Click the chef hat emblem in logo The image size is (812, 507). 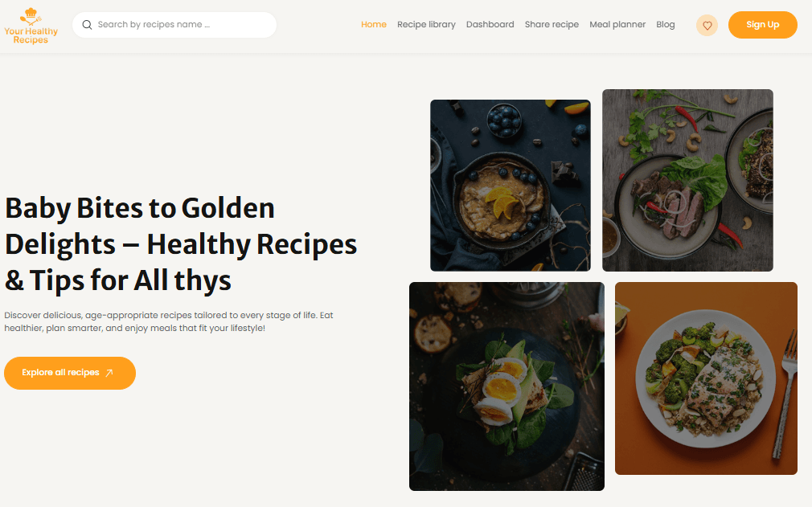pos(31,15)
